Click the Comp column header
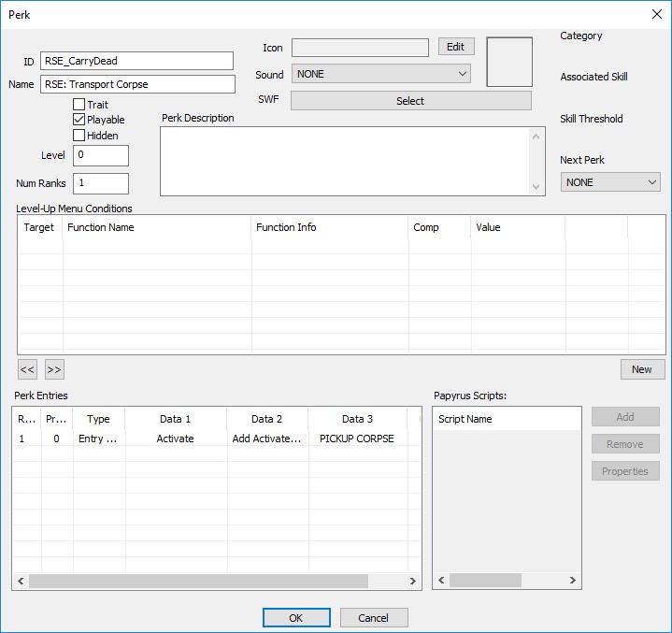This screenshot has height=633, width=672. point(439,227)
